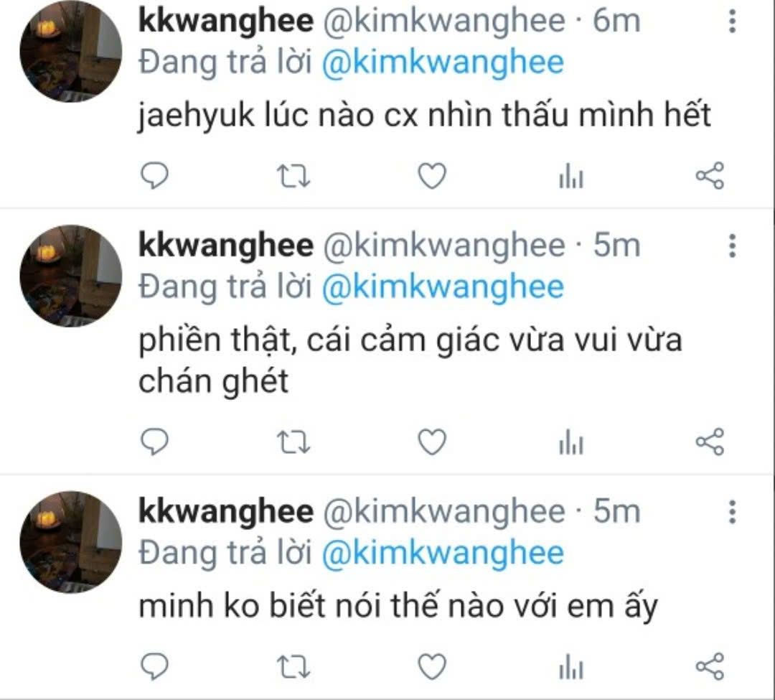Viewport: 775px width, 700px height.
Task: View analytics of the jaehyuk tweet
Action: 571,177
